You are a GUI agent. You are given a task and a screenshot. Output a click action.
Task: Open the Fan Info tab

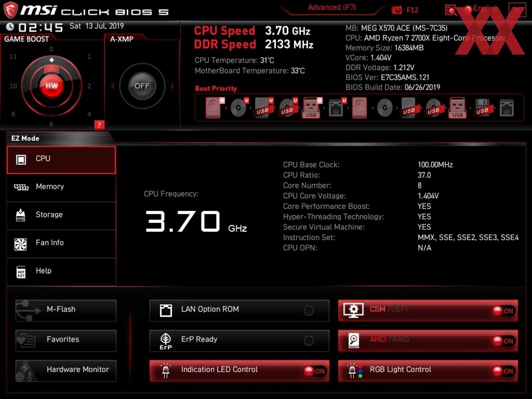pos(61,244)
